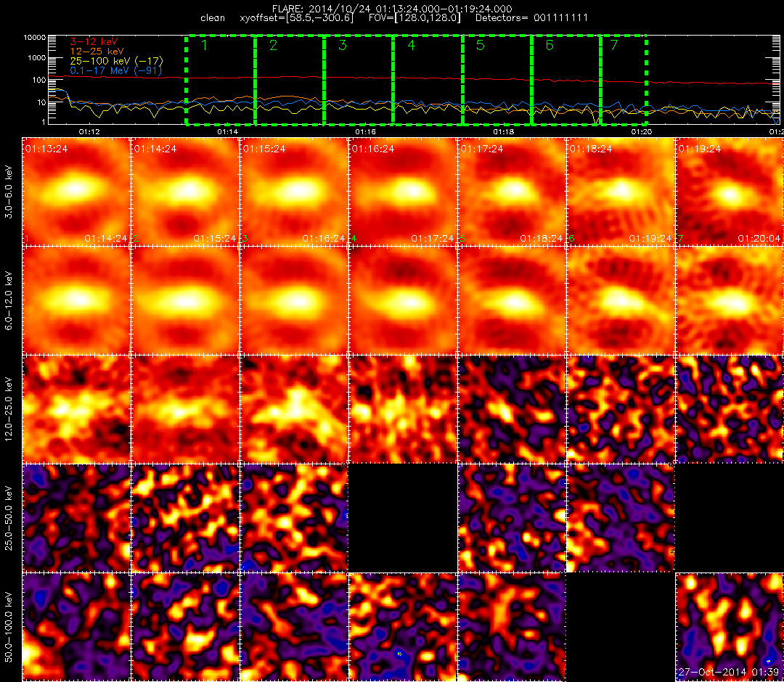The width and height of the screenshot is (784, 682).
Task: Open the 6.0-12.0 keV image in interval 1 column
Action: click(x=76, y=300)
